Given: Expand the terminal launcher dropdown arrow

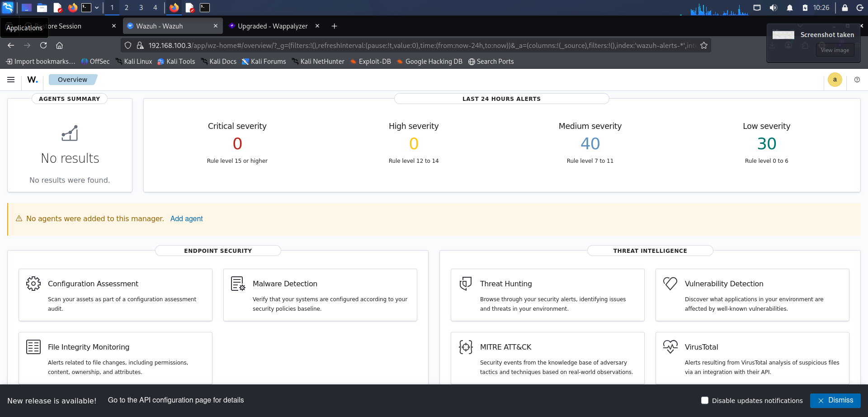Looking at the screenshot, I should [x=97, y=8].
